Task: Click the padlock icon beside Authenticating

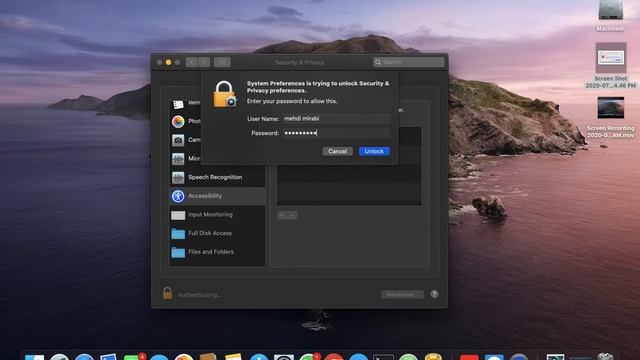Action: pos(167,293)
